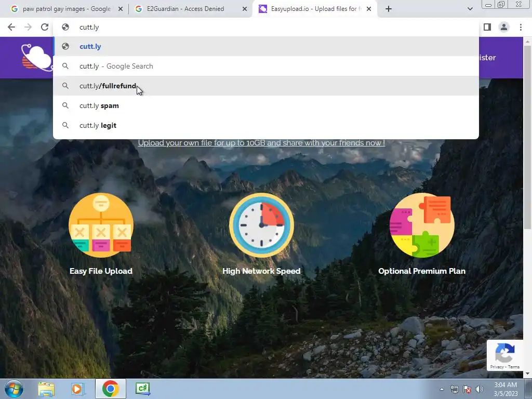532x399 pixels.
Task: Open the Chrome three-dot menu
Action: tap(521, 27)
